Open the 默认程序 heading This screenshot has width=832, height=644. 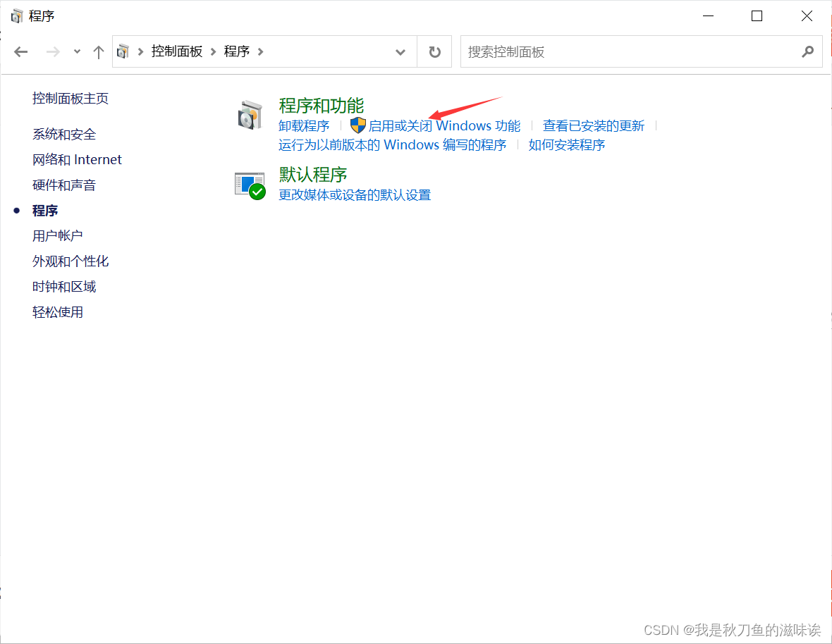coord(312,174)
